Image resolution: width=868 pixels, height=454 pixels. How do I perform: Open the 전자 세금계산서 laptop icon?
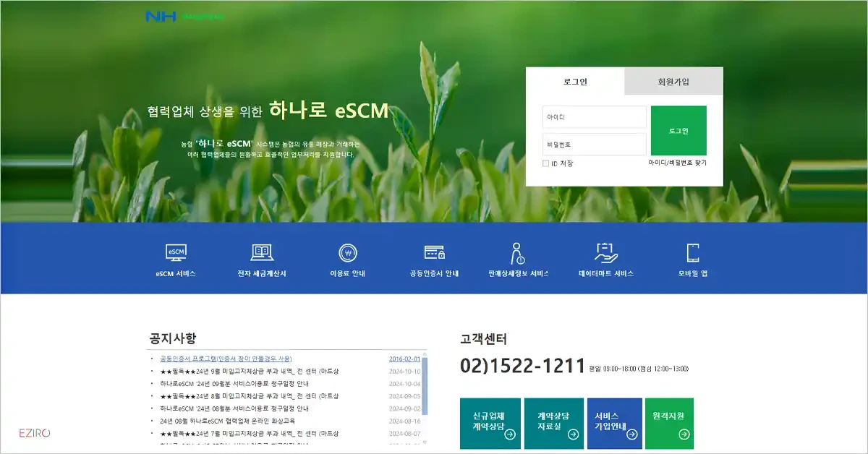coord(262,252)
